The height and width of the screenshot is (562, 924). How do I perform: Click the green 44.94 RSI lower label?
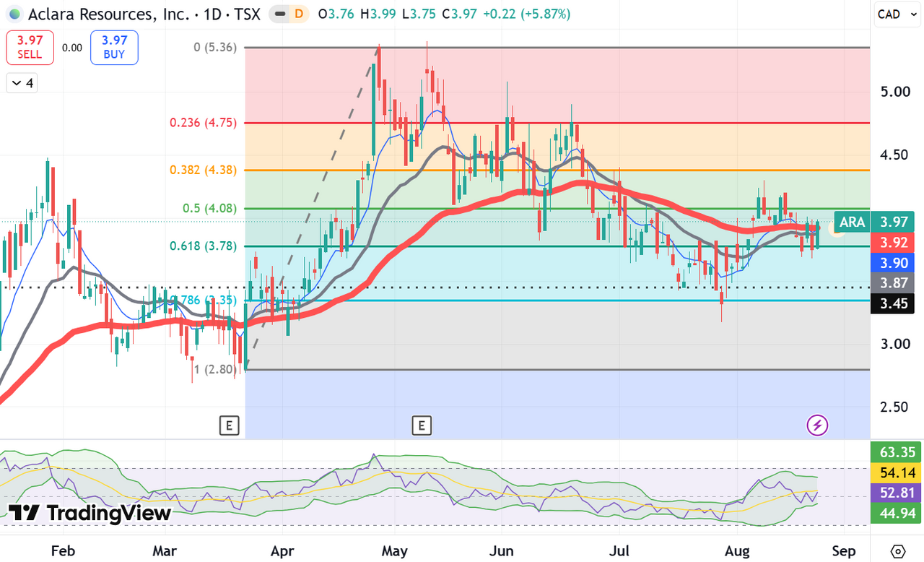(897, 513)
